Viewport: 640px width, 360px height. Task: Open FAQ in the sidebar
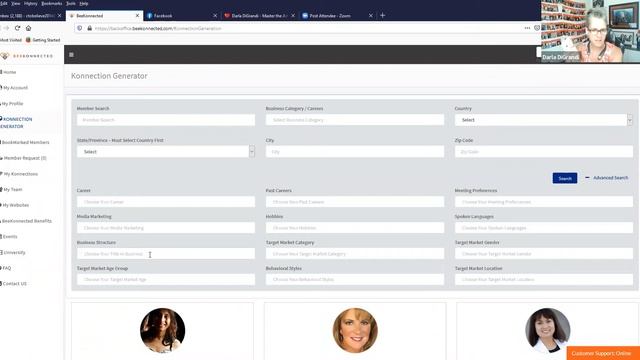[x=6, y=268]
